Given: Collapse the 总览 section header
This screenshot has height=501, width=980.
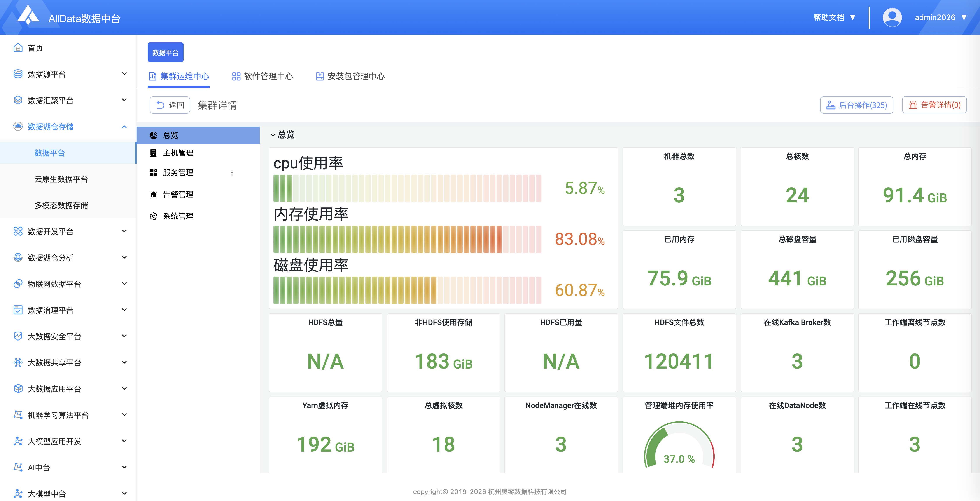Looking at the screenshot, I should [283, 135].
